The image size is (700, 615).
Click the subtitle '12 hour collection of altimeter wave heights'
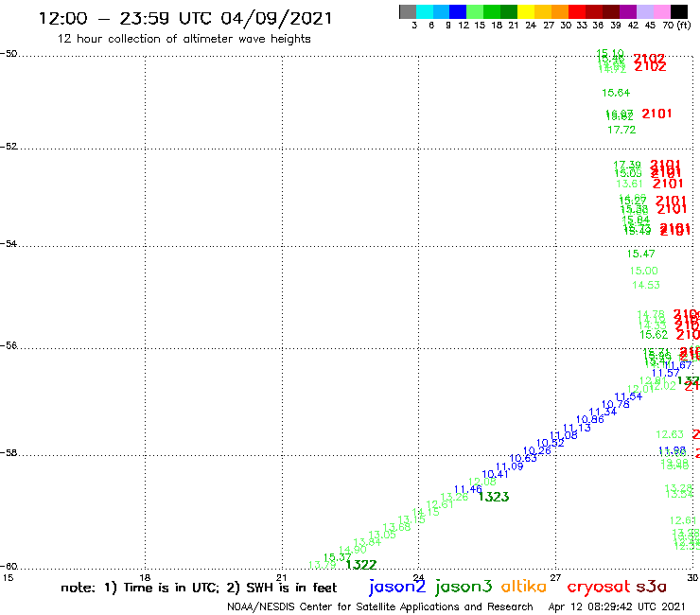184,39
